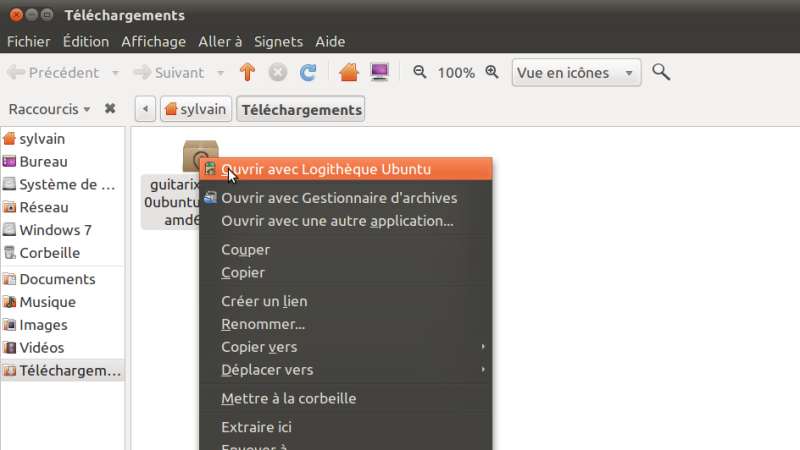800x450 pixels.
Task: Zoom in with the plus magnifier
Action: (x=492, y=72)
